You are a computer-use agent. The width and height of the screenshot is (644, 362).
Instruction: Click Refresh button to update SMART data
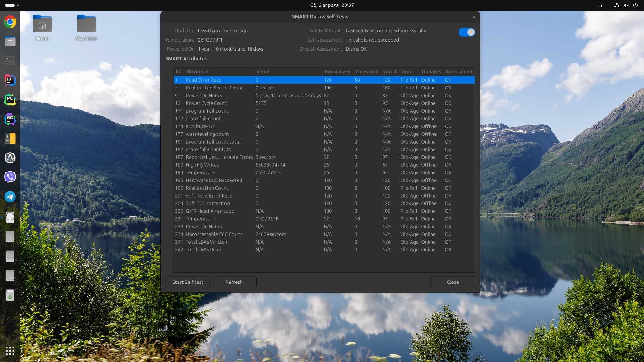coord(233,282)
